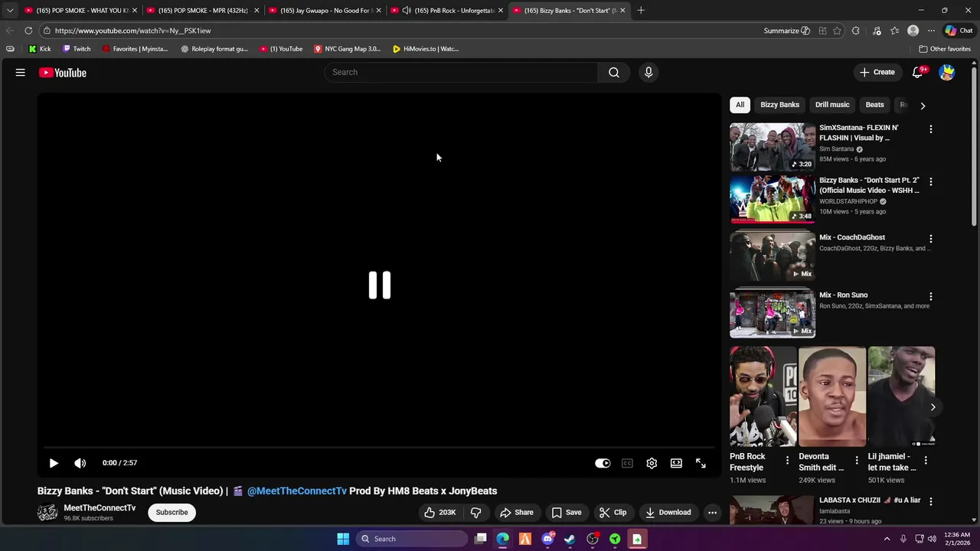The image size is (980, 551).
Task: Open SimXSantana FLEXIN N' FLASHIN thumbnail
Action: tap(773, 147)
